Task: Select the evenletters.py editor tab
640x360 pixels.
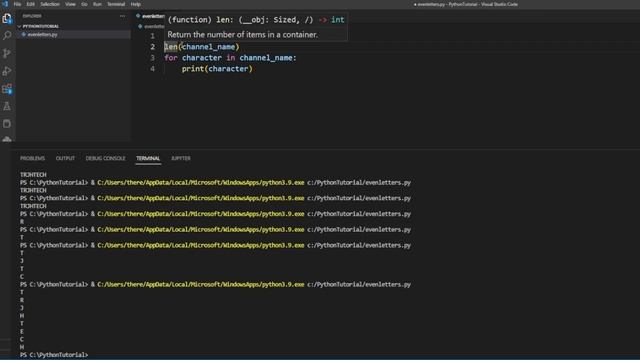Action: (150, 16)
